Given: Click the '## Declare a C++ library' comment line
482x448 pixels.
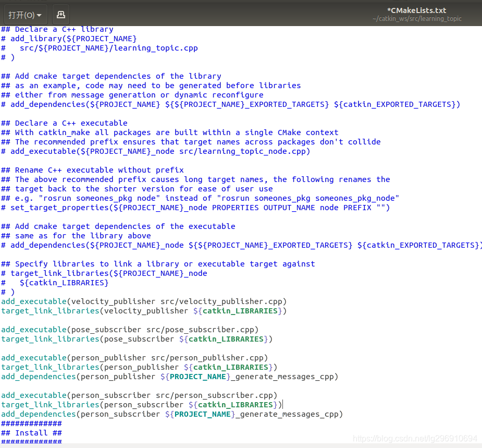Looking at the screenshot, I should pos(57,29).
